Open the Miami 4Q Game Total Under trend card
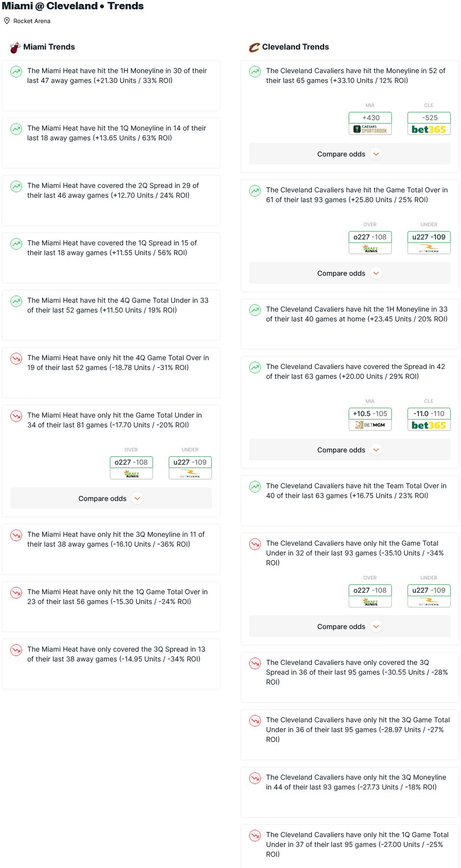 [x=111, y=316]
